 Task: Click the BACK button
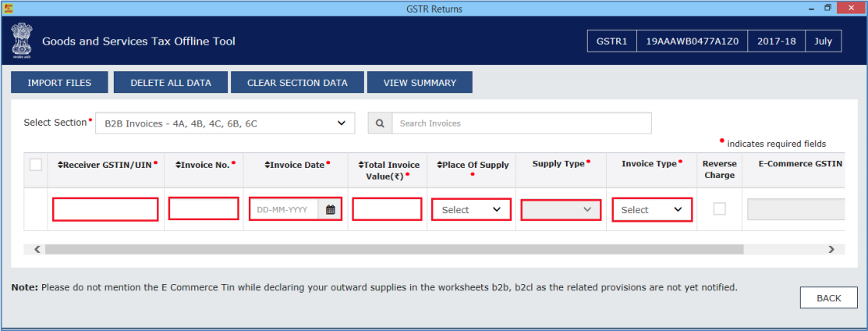829,297
